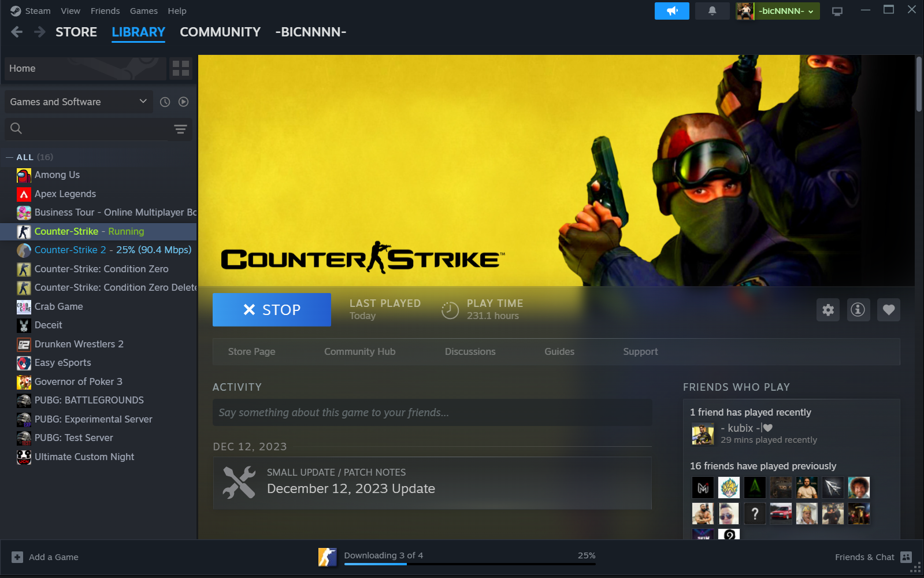Toggle the ready-to-play filter icon
The width and height of the screenshot is (924, 578).
[x=183, y=102]
